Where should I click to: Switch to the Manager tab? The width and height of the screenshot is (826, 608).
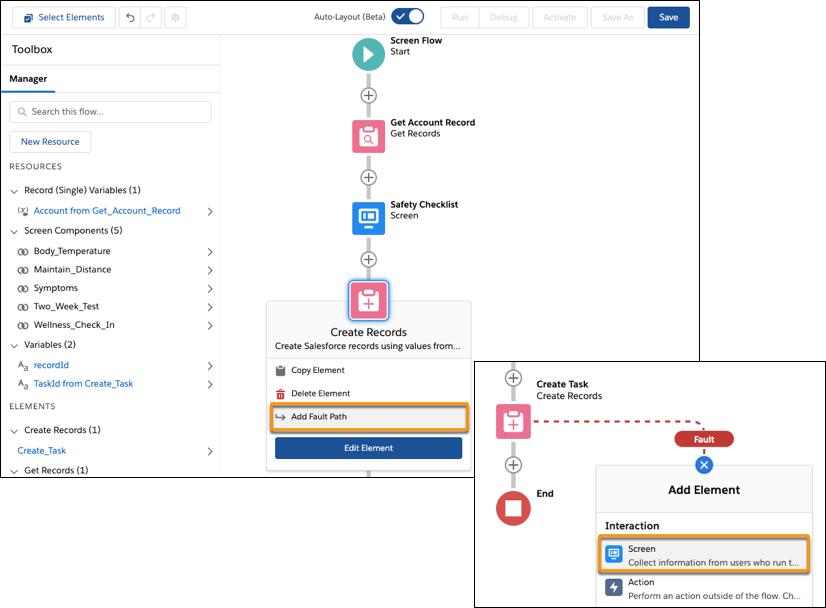(x=28, y=78)
